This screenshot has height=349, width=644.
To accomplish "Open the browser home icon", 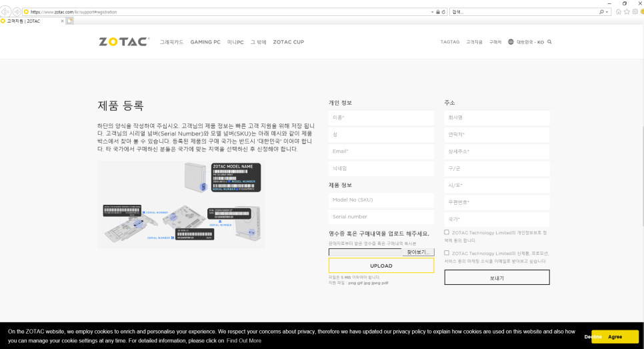I will 619,12.
